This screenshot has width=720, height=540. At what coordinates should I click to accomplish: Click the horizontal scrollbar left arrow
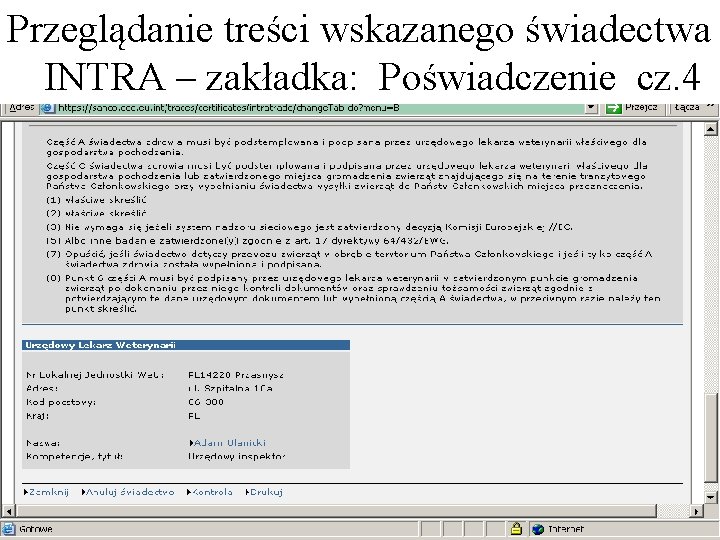pos(8,511)
